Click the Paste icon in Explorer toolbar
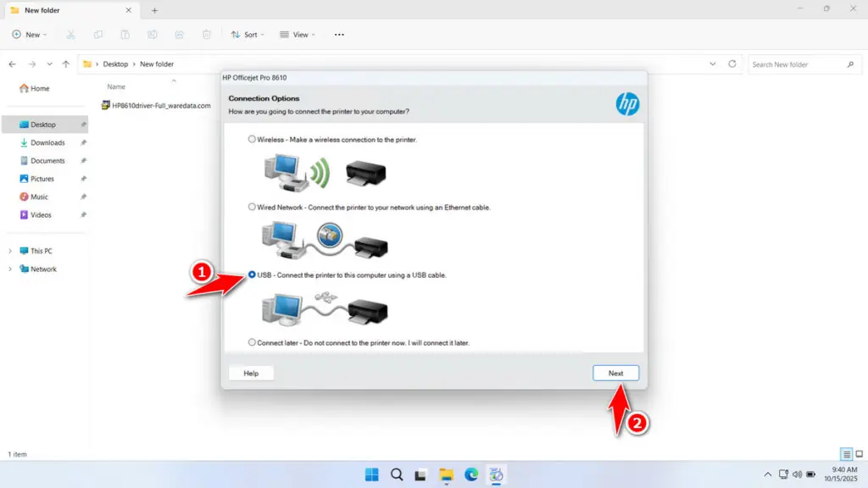The image size is (868, 488). pyautogui.click(x=125, y=34)
